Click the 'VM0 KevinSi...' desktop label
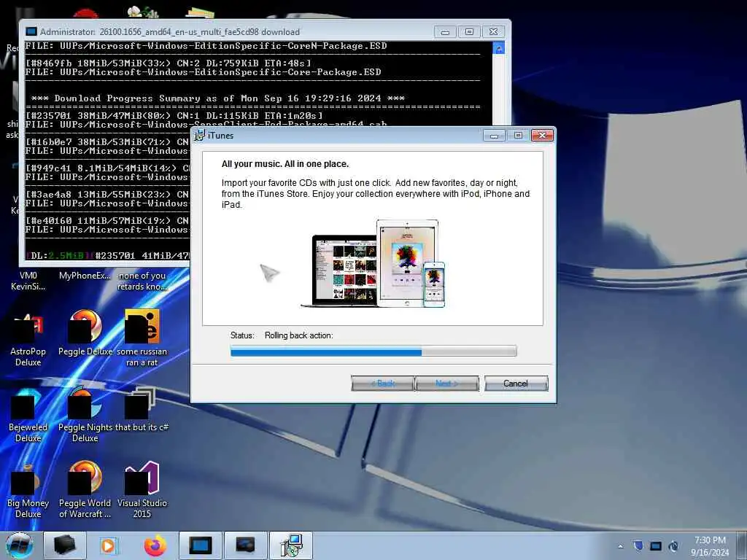The image size is (747, 560). click(28, 281)
